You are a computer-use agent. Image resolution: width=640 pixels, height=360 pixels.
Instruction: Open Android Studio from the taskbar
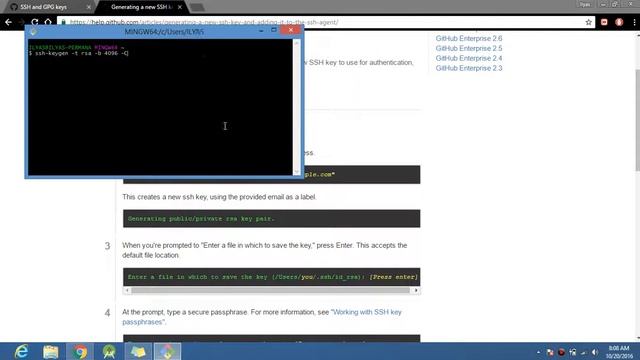(x=109, y=351)
